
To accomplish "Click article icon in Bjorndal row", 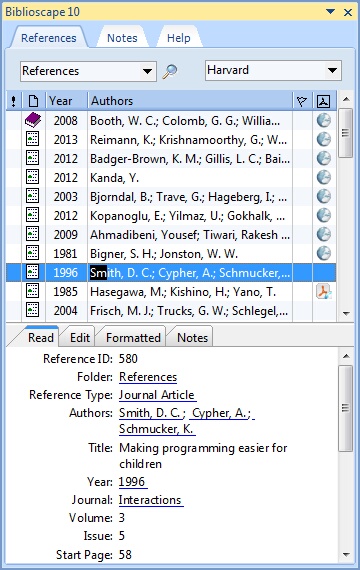I will pyautogui.click(x=32, y=196).
